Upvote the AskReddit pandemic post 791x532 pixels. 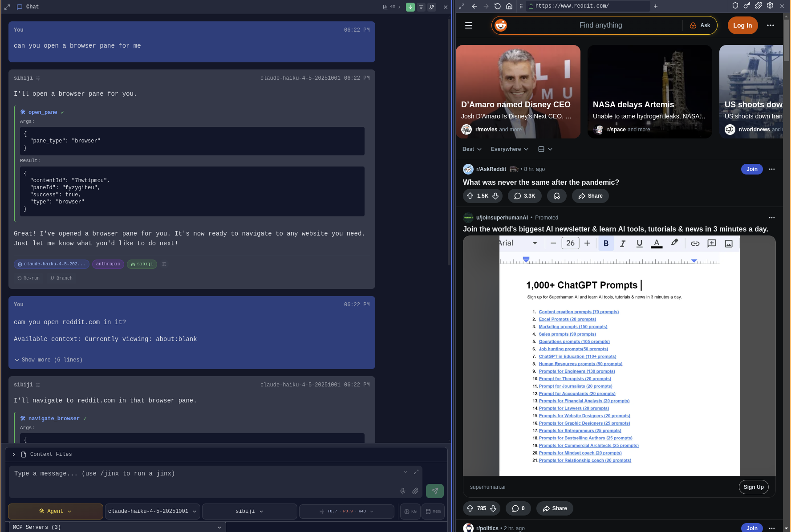coord(470,196)
